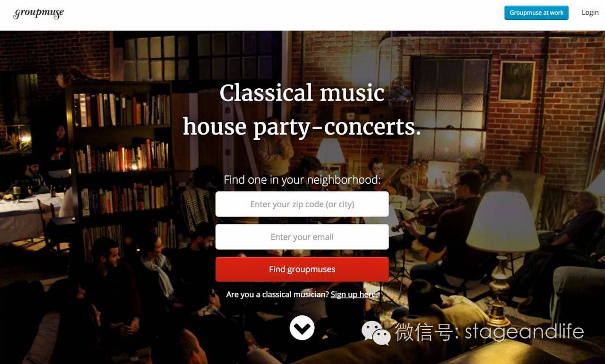
Task: Click the large lampshade in the photo
Action: pyautogui.click(x=503, y=222)
